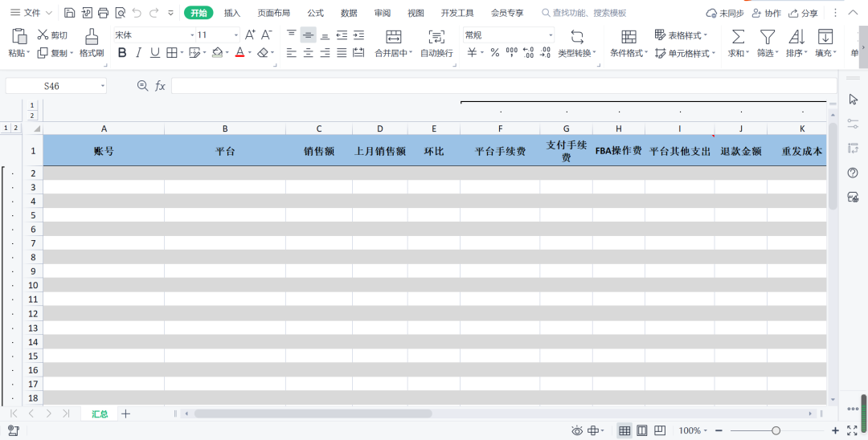Click the Sort (排序) icon
Image resolution: width=868 pixels, height=440 pixels.
pyautogui.click(x=796, y=37)
